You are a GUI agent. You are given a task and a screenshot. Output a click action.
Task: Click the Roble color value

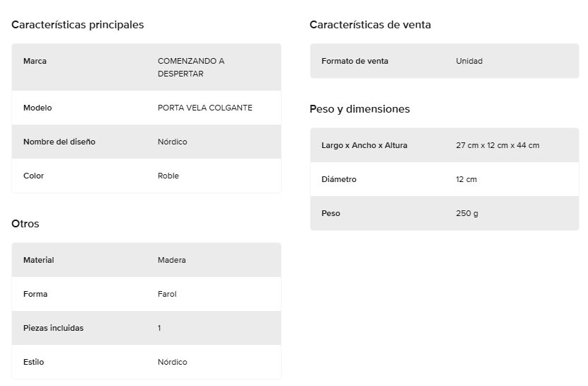pyautogui.click(x=168, y=176)
